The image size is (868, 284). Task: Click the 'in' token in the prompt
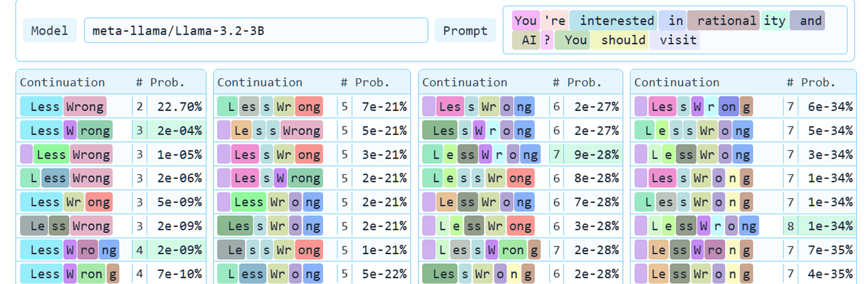[x=672, y=21]
